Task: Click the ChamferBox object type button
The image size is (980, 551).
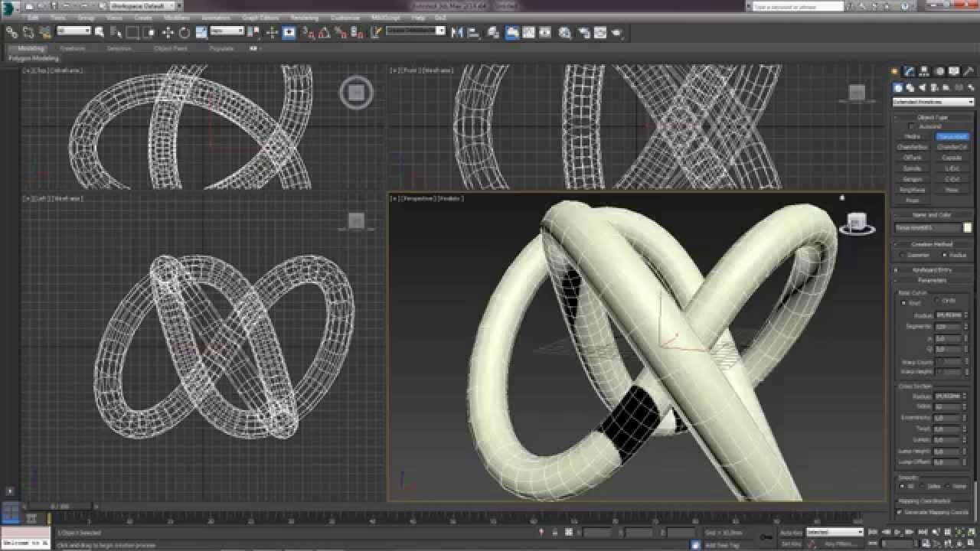Action: (x=912, y=148)
